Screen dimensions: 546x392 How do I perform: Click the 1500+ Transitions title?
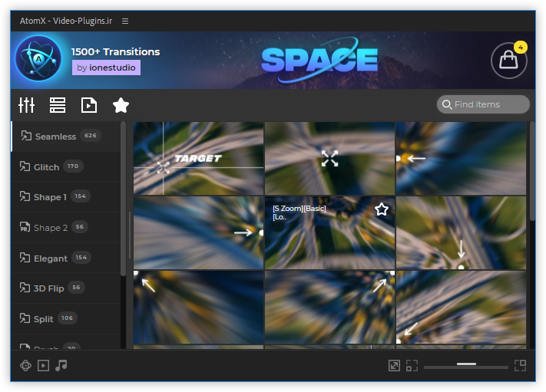pos(116,52)
